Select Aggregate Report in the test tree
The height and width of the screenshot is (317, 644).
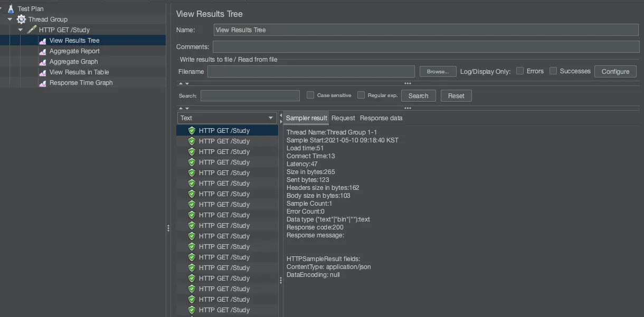point(74,51)
